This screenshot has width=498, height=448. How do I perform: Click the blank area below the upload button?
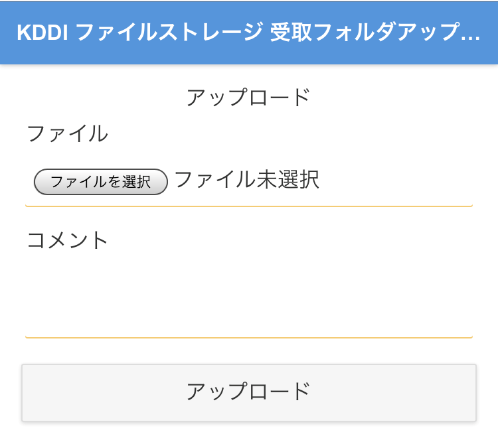pyautogui.click(x=248, y=435)
